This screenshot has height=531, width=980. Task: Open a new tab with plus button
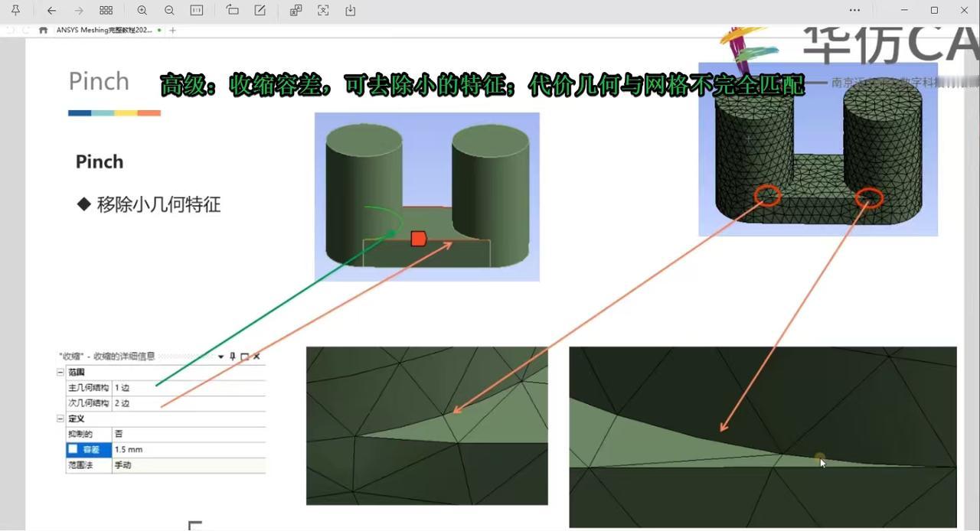[x=172, y=30]
